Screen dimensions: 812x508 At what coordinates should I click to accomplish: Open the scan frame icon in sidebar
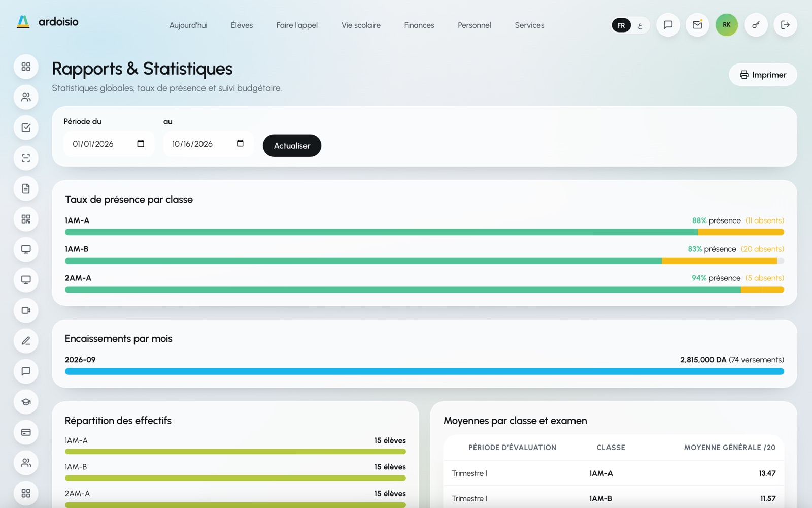tap(26, 158)
